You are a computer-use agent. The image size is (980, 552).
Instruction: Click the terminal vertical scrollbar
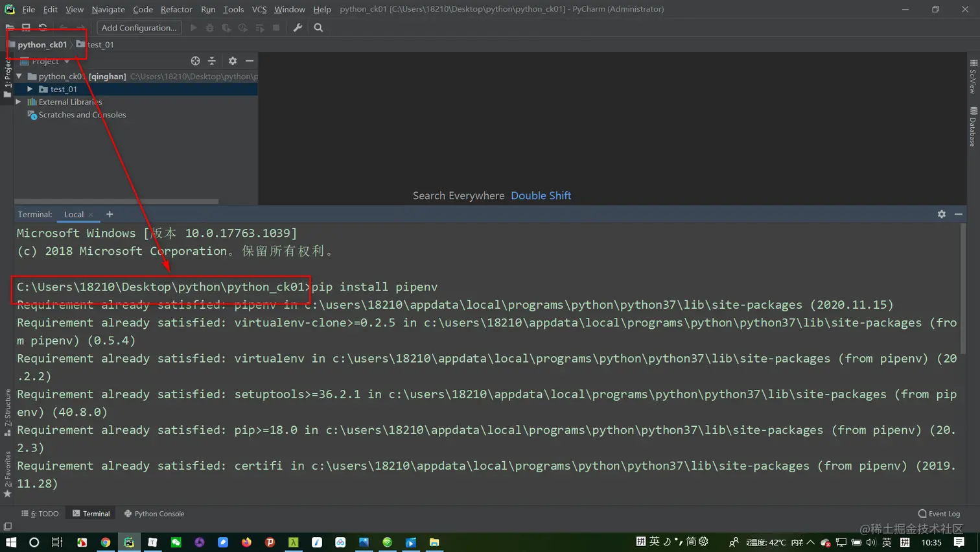pos(962,290)
